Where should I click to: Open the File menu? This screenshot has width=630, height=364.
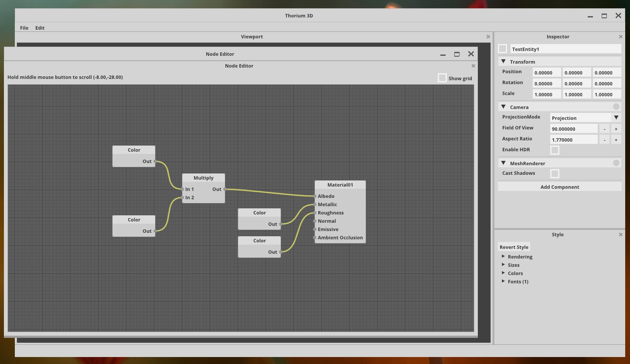[x=24, y=28]
